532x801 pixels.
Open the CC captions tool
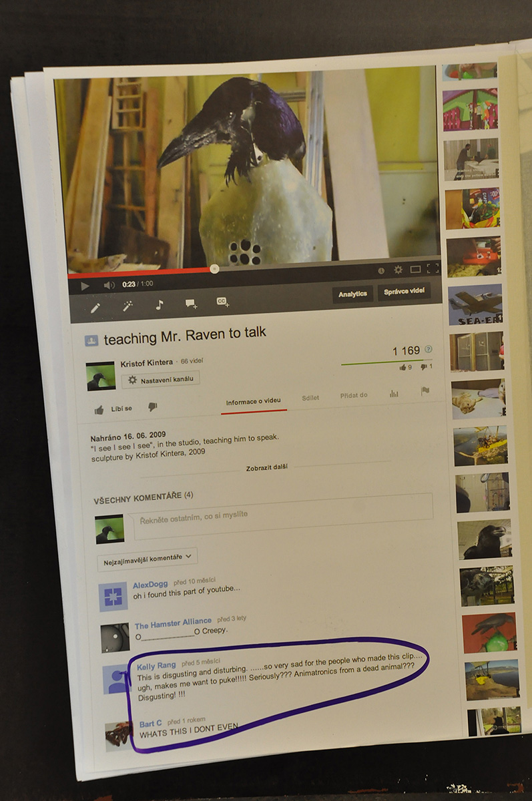click(x=223, y=302)
